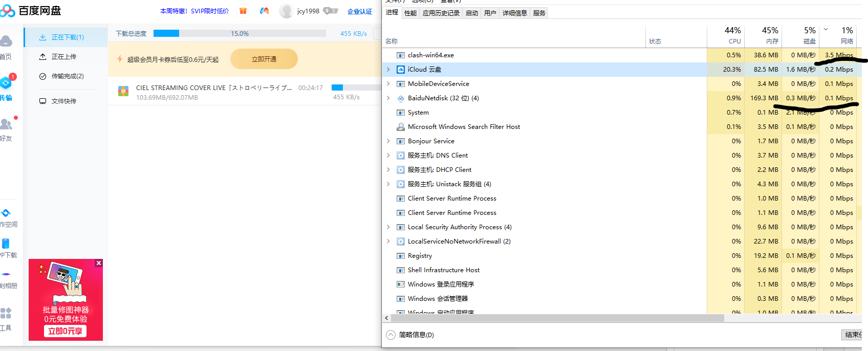
Task: Expand the Bonjour Service process group
Action: tap(388, 141)
